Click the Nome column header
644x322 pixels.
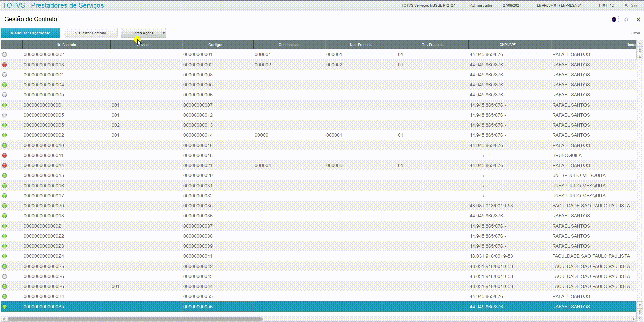coord(594,45)
